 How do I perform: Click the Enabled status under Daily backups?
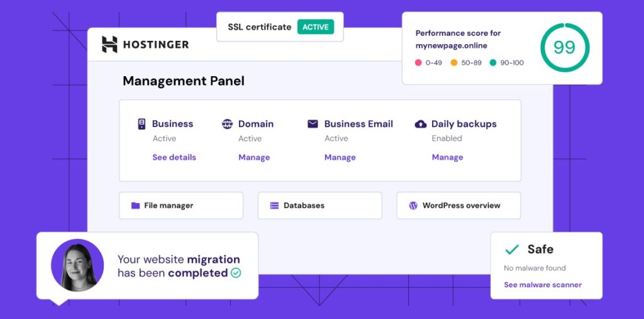(x=447, y=138)
